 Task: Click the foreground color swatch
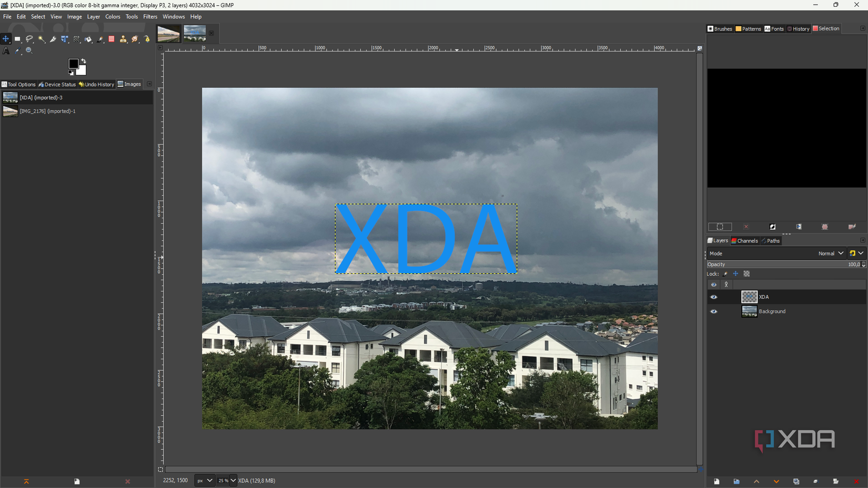tap(73, 64)
